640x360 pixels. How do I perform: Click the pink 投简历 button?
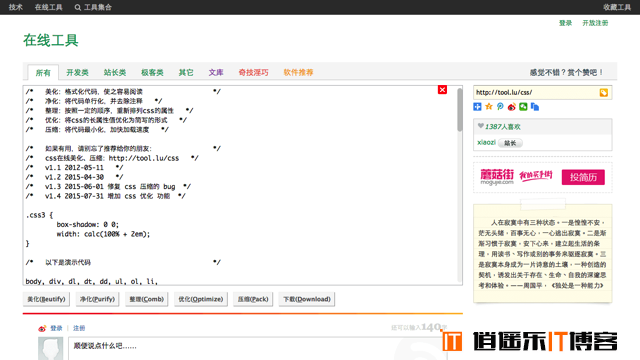click(583, 177)
